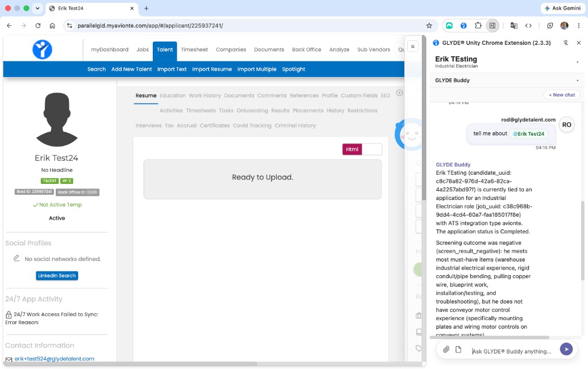Open the Documents top menu

coord(269,49)
